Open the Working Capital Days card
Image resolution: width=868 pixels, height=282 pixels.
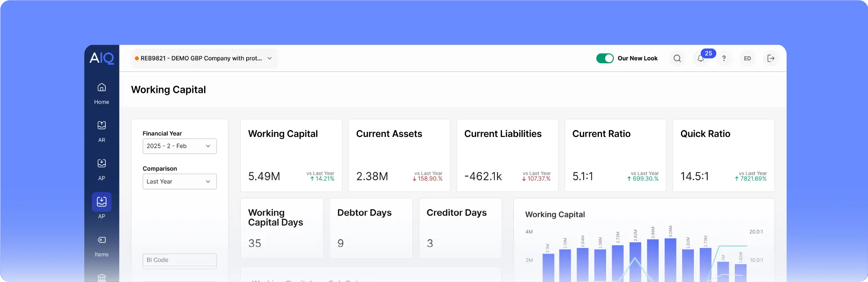pos(282,228)
